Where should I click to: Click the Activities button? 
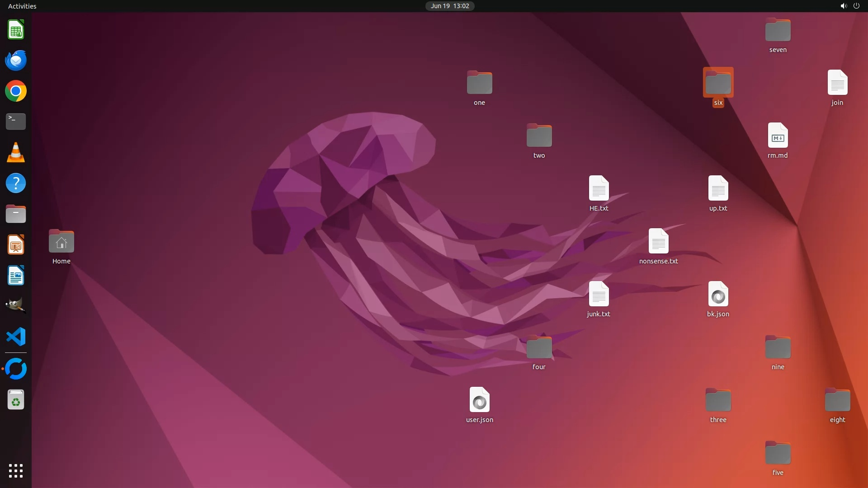(22, 6)
